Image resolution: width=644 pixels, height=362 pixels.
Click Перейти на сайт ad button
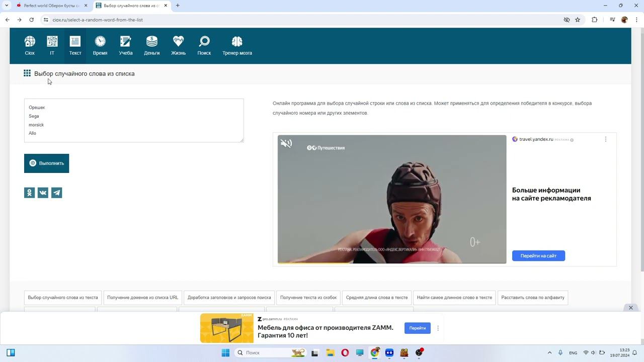click(x=538, y=256)
